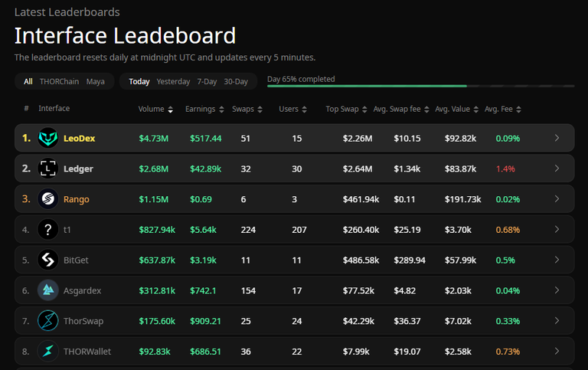
Task: Switch network filter to Maya
Action: tap(95, 81)
